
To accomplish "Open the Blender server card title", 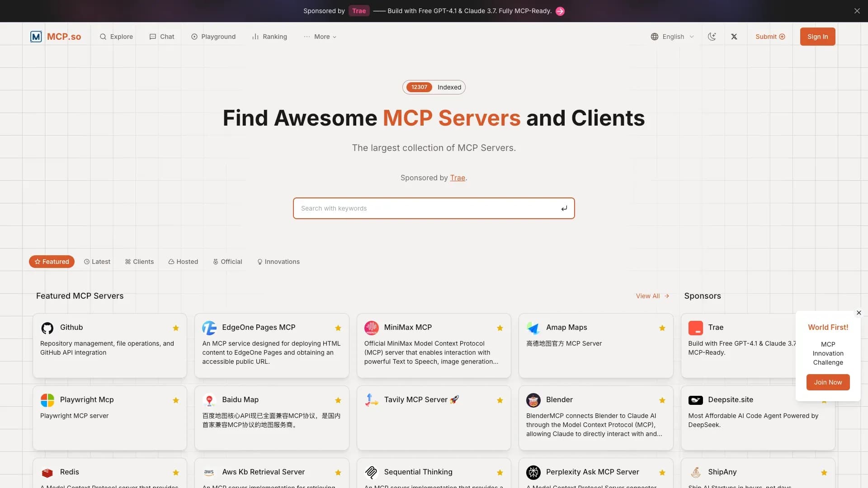I will coord(559,400).
